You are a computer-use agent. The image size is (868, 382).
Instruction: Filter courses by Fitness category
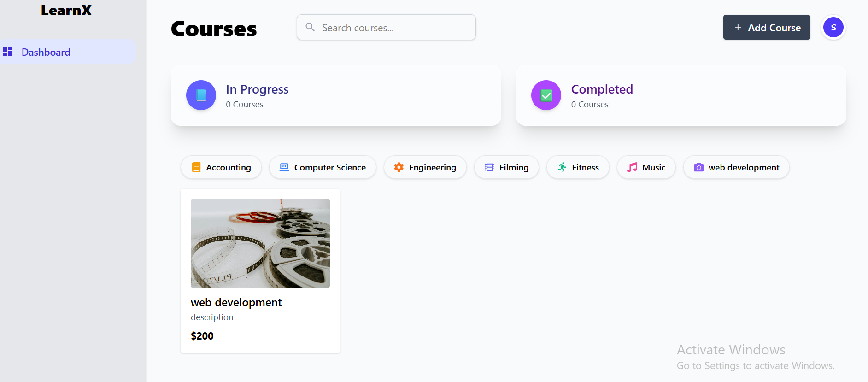(x=578, y=167)
